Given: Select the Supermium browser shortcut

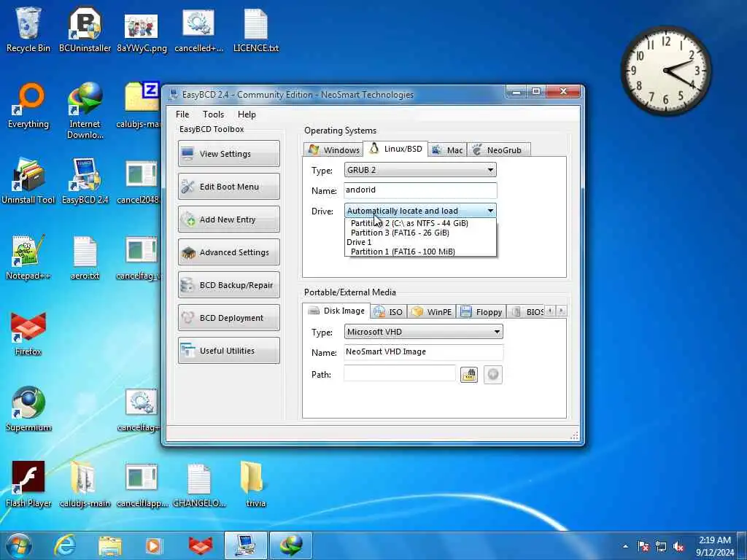Looking at the screenshot, I should pyautogui.click(x=28, y=409).
